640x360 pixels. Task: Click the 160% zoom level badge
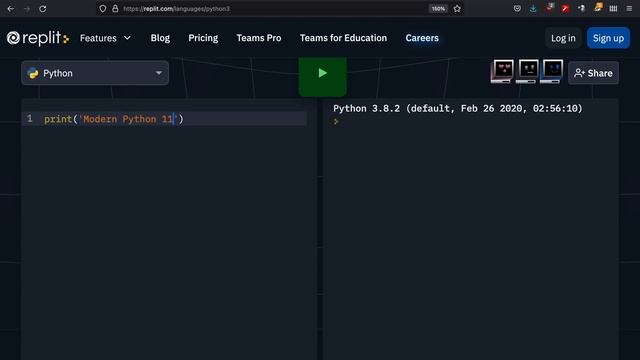(438, 9)
